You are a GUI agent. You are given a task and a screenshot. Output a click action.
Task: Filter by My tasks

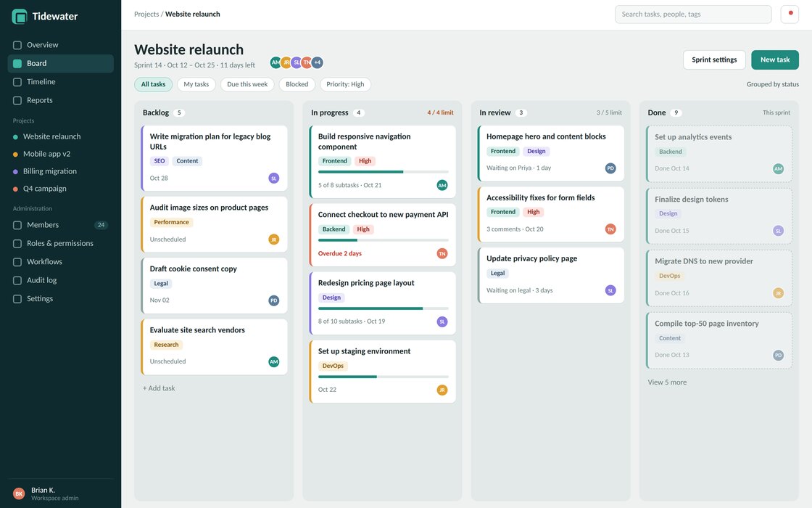[196, 84]
